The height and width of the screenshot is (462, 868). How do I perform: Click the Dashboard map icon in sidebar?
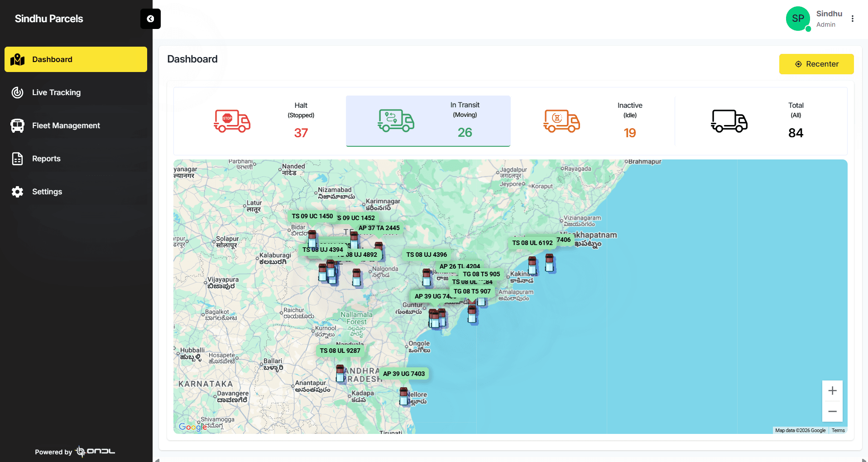pyautogui.click(x=17, y=59)
